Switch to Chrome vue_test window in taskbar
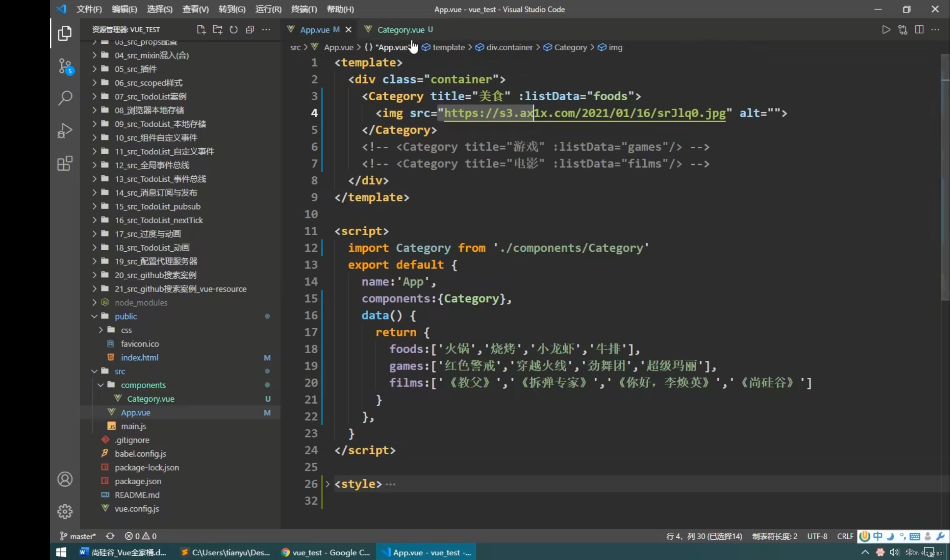The width and height of the screenshot is (950, 560). [x=326, y=552]
